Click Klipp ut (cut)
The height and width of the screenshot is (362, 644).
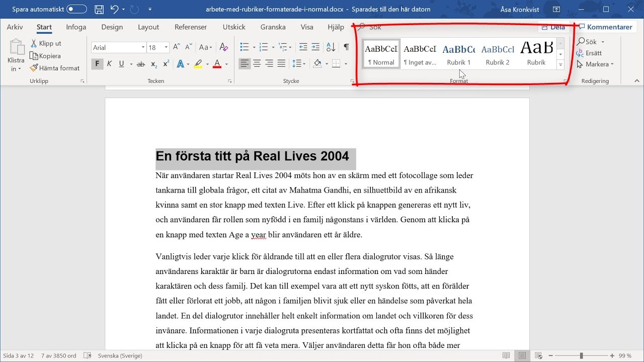(x=46, y=43)
